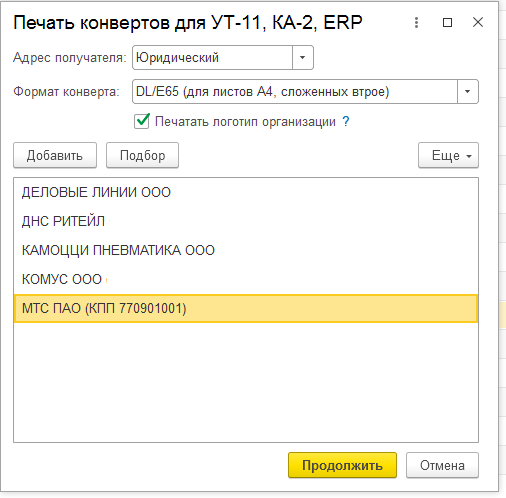Click the Отмена button

(x=442, y=465)
